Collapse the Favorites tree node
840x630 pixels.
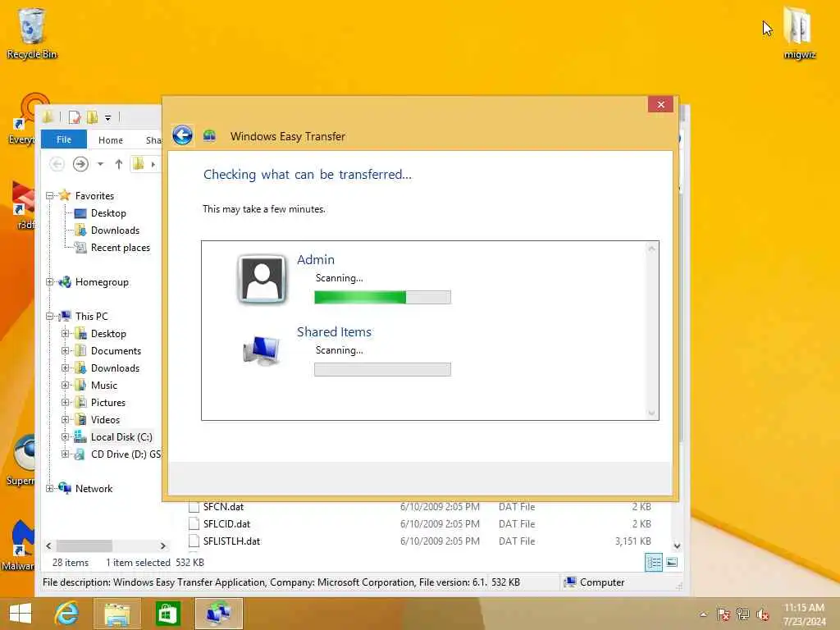point(50,195)
